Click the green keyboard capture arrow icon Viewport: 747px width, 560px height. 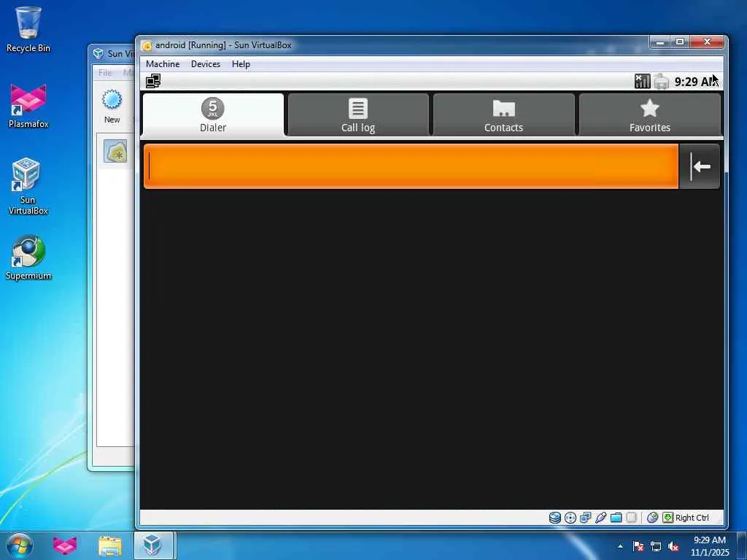[x=668, y=518]
